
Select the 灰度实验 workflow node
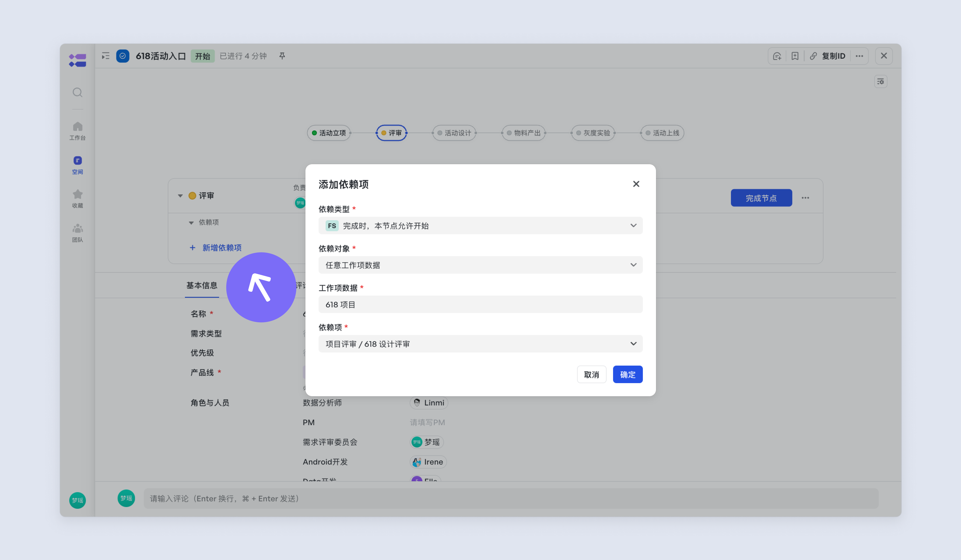coord(593,133)
